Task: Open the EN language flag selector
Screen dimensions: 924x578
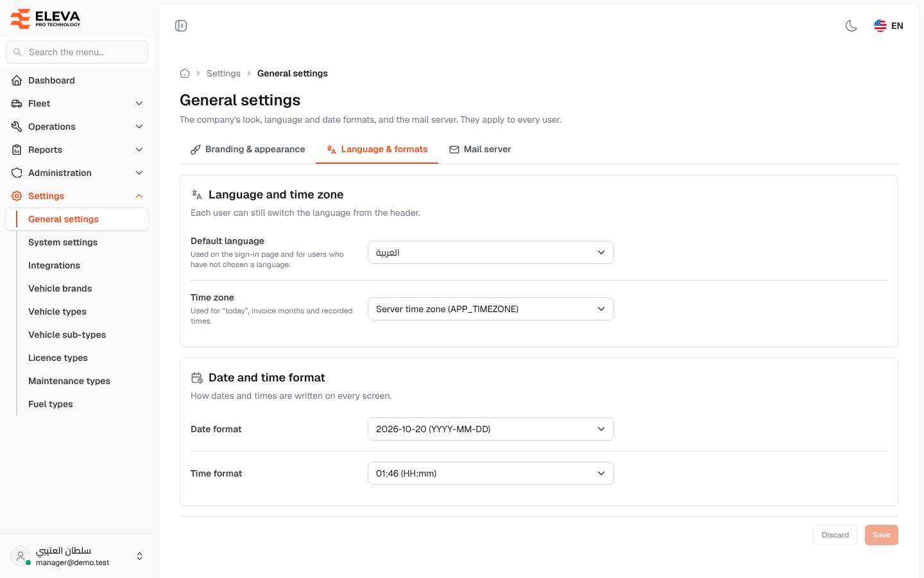Action: (889, 26)
